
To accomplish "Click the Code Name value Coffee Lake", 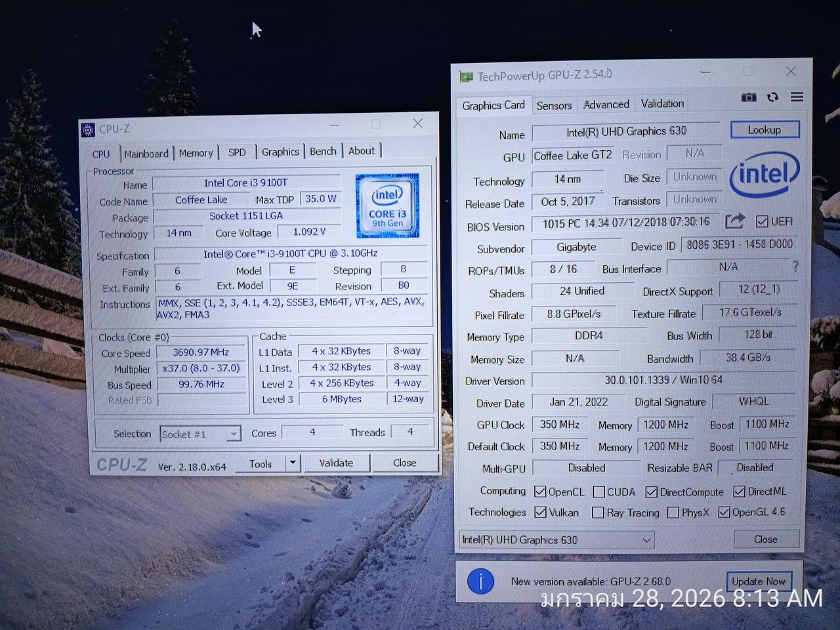I will [x=201, y=200].
